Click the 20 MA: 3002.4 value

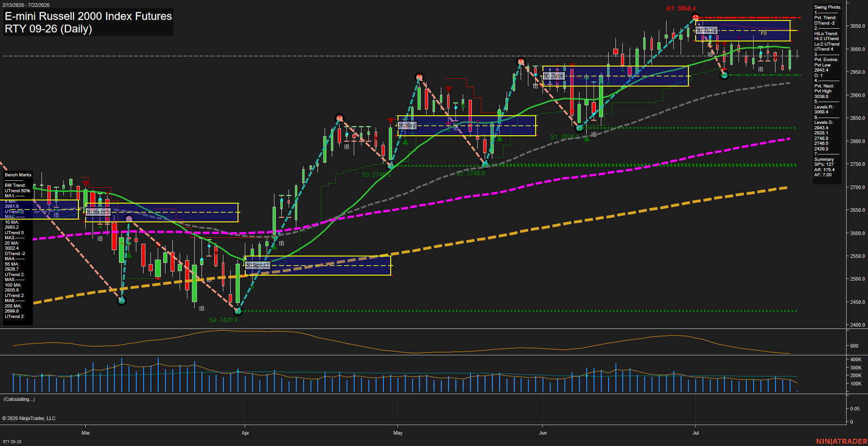[x=12, y=246]
